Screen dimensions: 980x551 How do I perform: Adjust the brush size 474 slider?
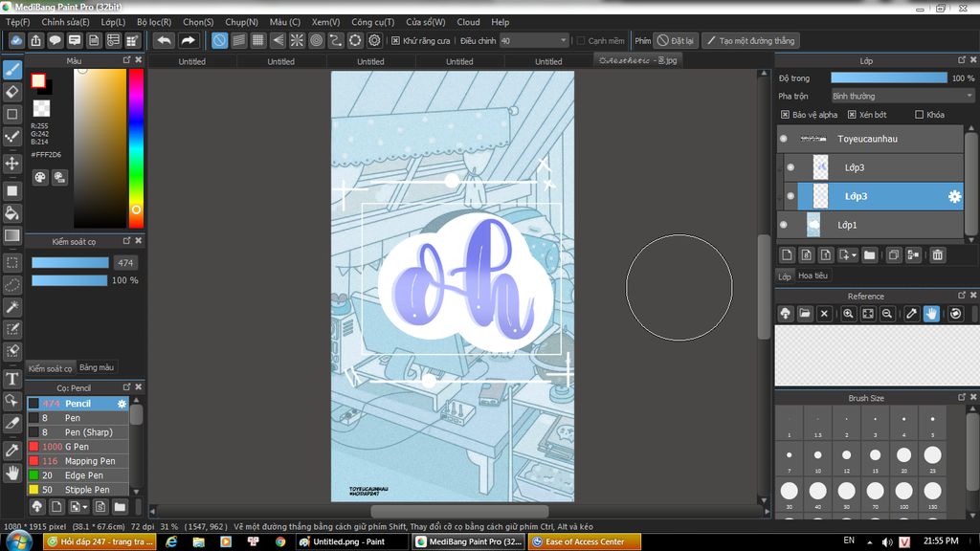[70, 263]
